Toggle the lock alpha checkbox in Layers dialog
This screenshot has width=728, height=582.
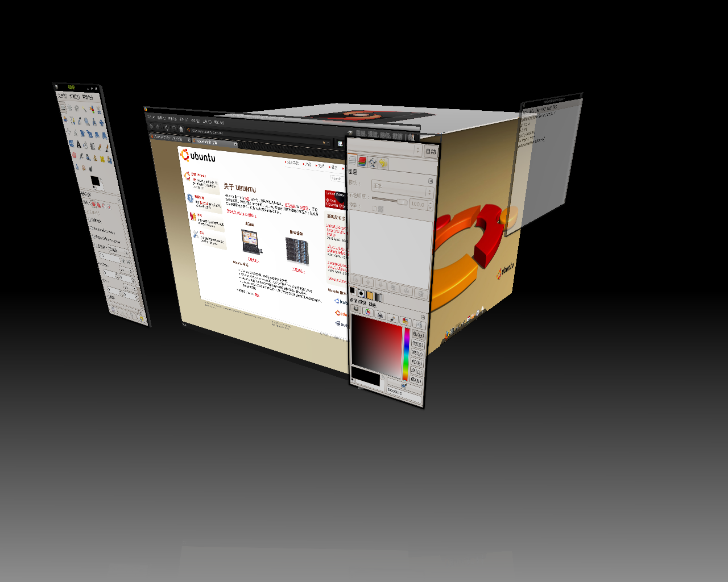(374, 209)
